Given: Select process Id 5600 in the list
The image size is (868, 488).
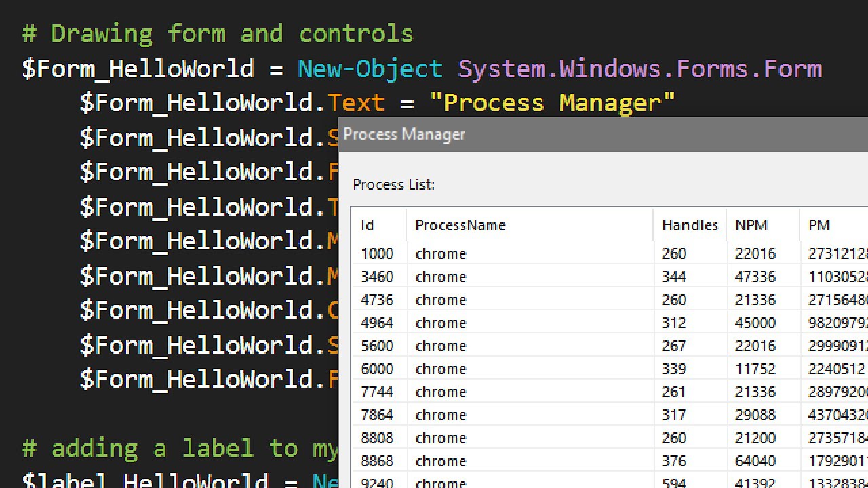Looking at the screenshot, I should (x=610, y=346).
